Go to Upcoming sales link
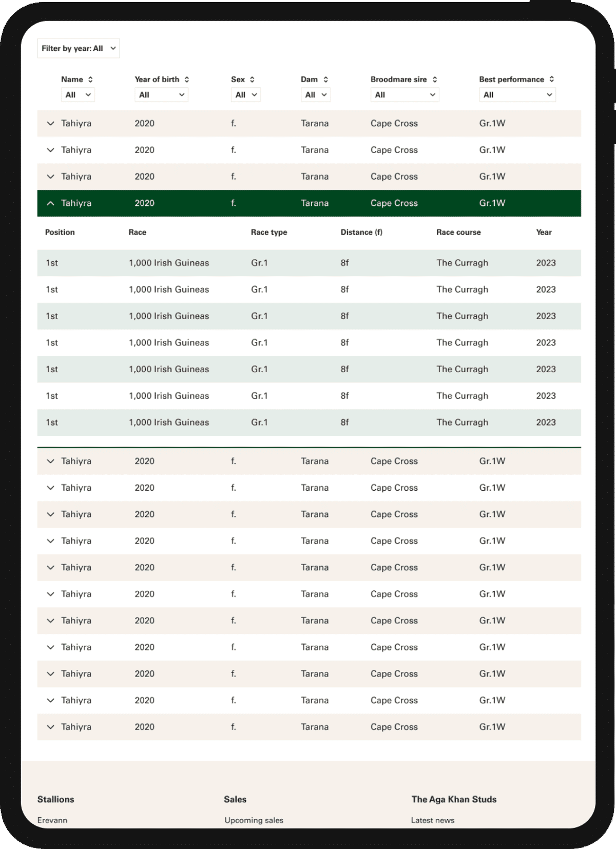 (254, 820)
